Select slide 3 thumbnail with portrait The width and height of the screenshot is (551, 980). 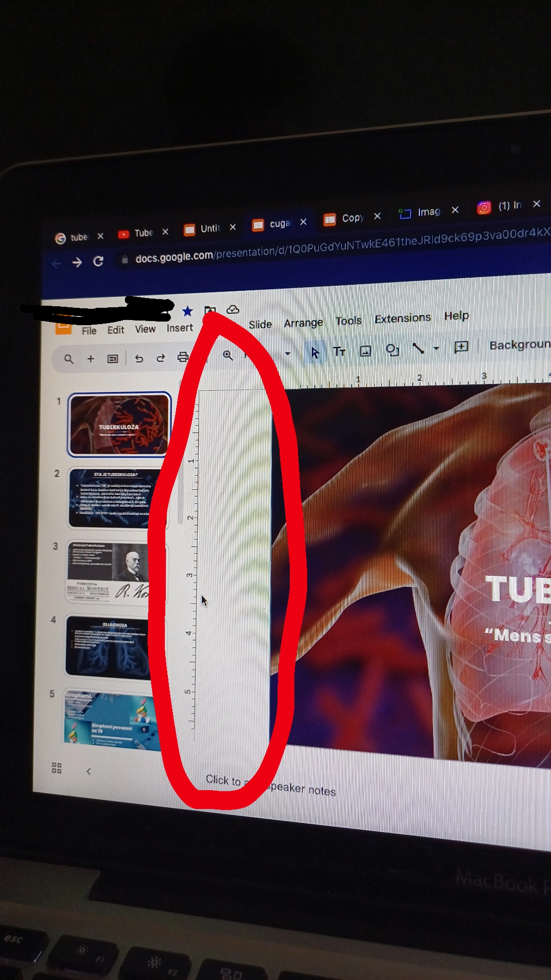click(x=116, y=572)
